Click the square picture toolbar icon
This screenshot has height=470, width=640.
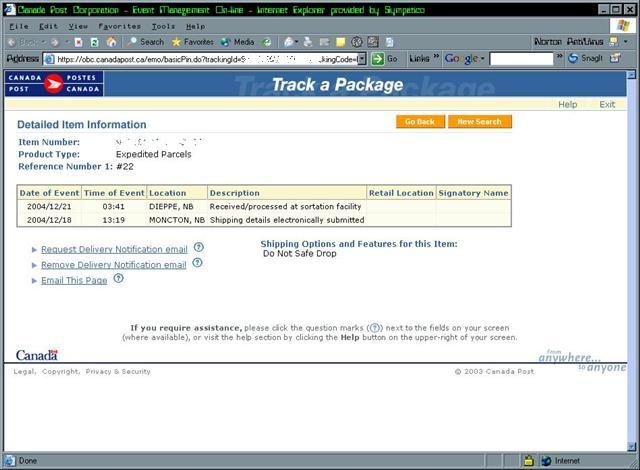point(373,42)
